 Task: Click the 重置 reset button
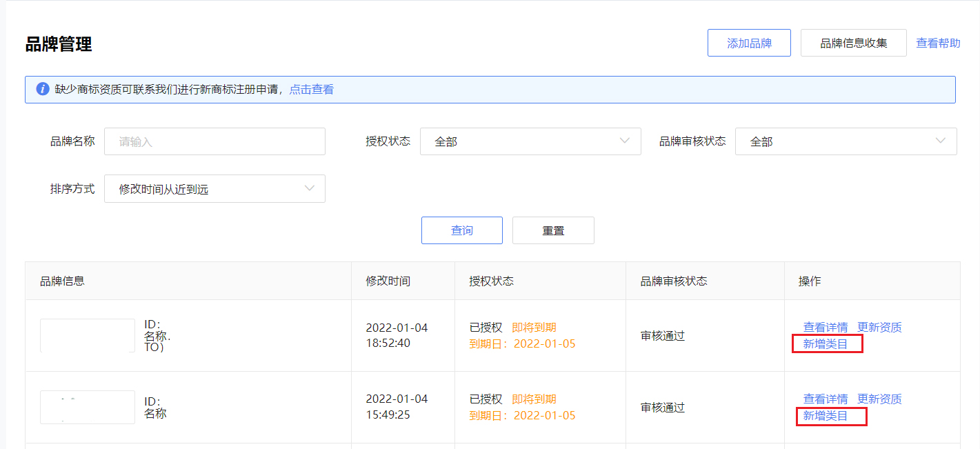[553, 230]
